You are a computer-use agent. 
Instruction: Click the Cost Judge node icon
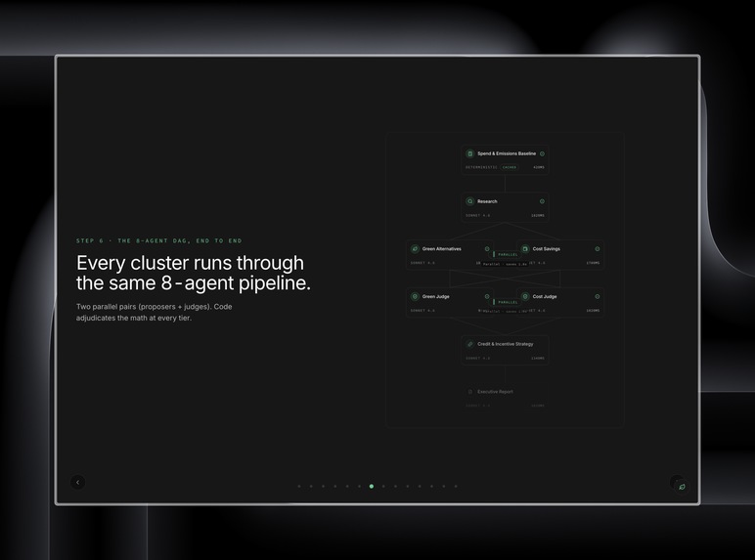click(x=525, y=296)
